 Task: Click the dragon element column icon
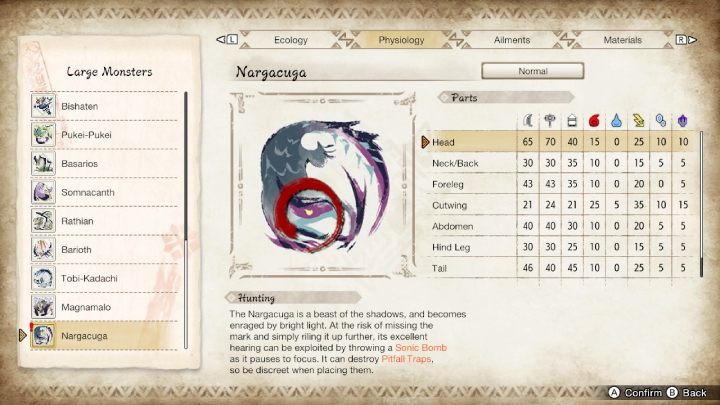pyautogui.click(x=683, y=121)
